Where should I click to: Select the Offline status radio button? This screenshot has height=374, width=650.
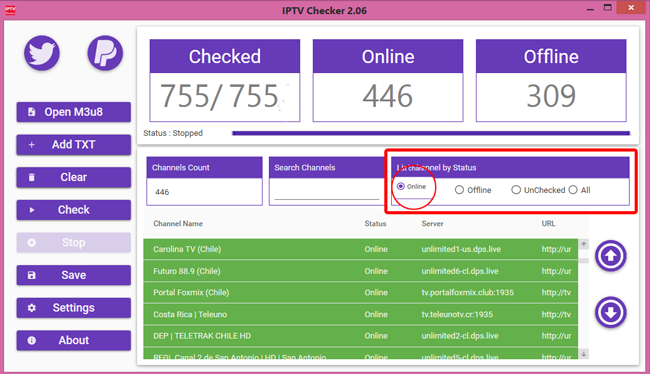coord(459,190)
